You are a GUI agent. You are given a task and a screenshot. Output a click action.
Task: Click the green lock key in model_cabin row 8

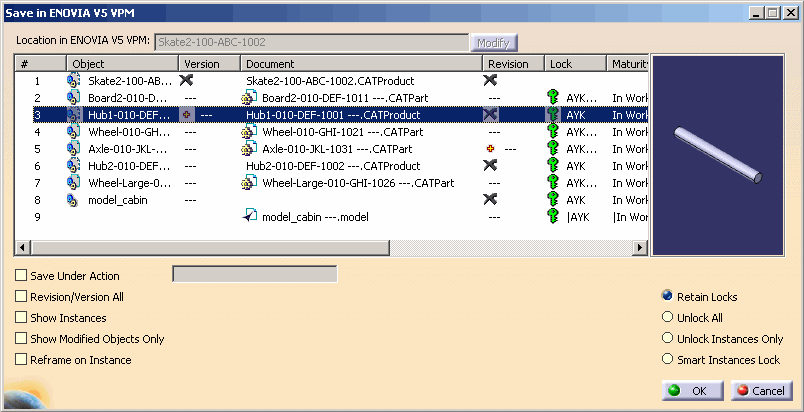tap(552, 200)
